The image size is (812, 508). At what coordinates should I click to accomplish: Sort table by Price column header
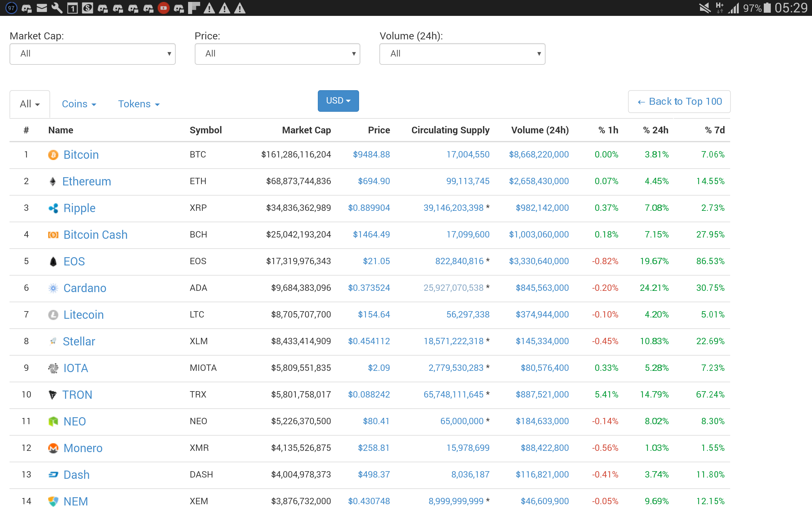pos(379,130)
